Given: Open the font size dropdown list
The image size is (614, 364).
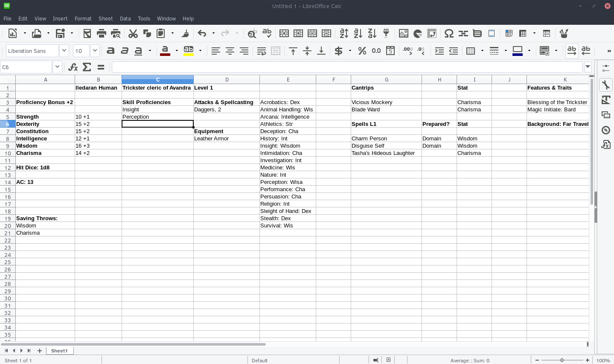Looking at the screenshot, I should [95, 51].
